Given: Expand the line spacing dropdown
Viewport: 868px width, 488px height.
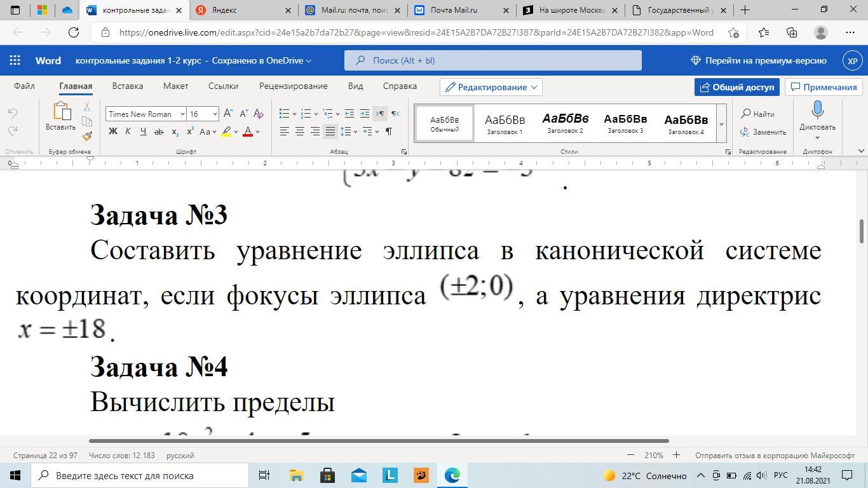Looking at the screenshot, I should pyautogui.click(x=355, y=132).
